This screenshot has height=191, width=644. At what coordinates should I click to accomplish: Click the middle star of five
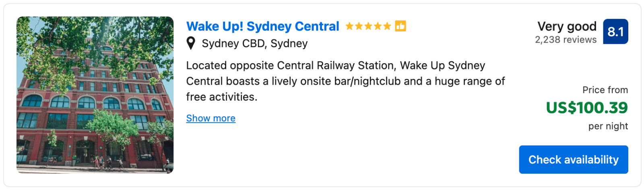pos(368,26)
